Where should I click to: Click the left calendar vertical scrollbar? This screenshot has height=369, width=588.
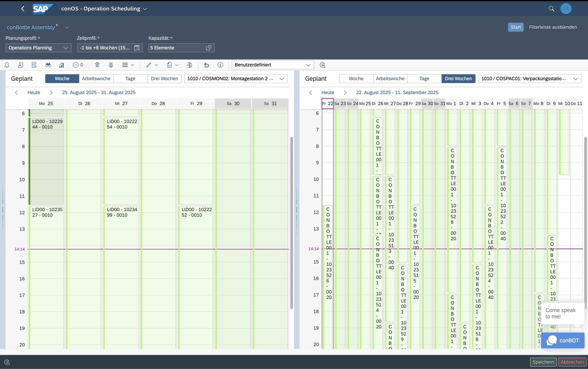click(x=291, y=223)
